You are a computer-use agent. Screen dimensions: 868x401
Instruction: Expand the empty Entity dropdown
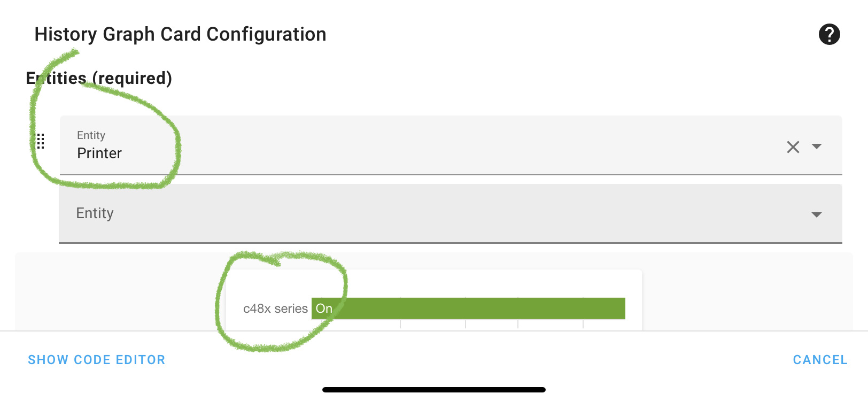[x=817, y=214]
